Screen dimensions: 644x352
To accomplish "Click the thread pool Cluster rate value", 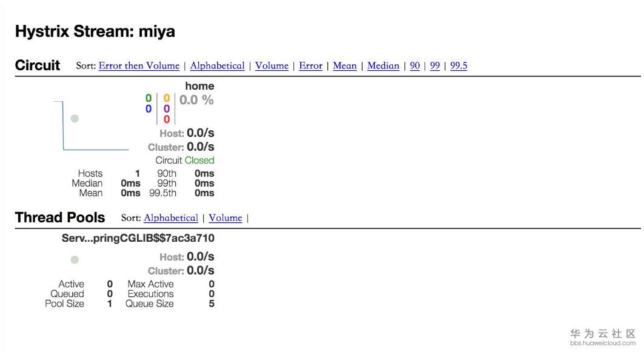I will click(x=201, y=271).
